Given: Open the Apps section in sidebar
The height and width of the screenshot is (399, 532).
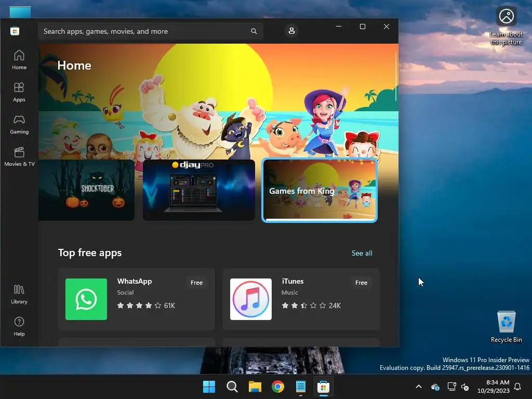Looking at the screenshot, I should tap(19, 92).
